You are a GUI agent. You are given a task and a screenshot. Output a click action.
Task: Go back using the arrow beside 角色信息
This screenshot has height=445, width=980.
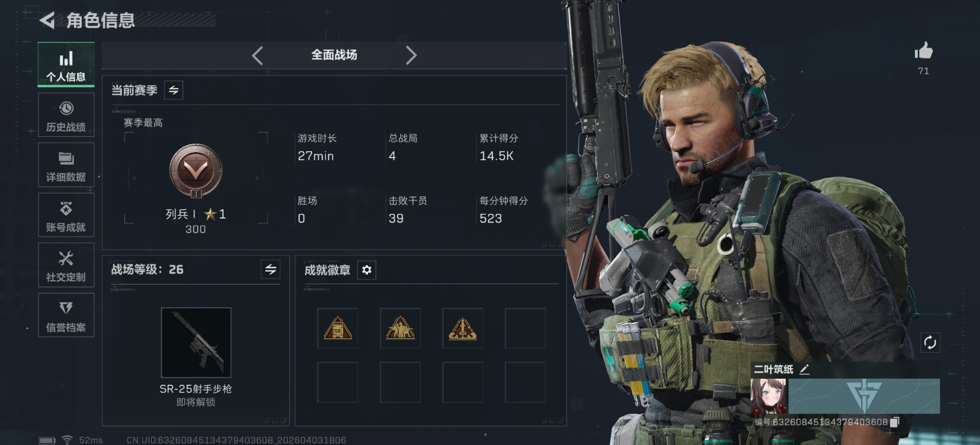tap(47, 20)
